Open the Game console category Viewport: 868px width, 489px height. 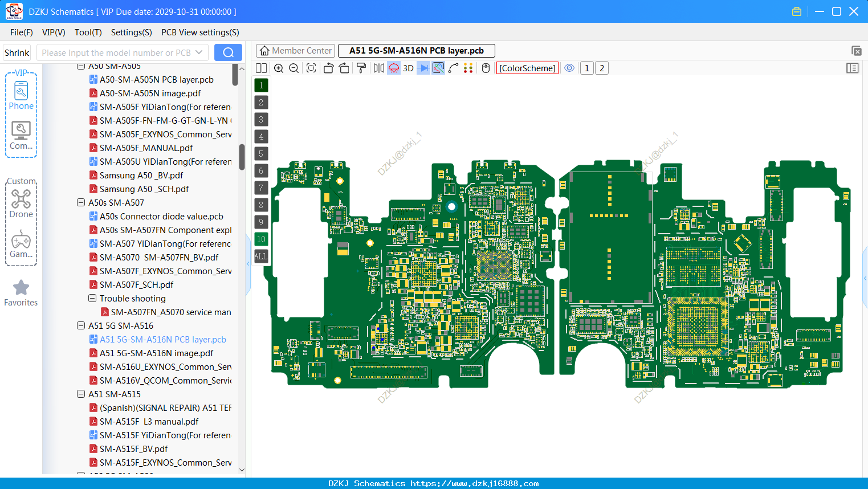21,244
